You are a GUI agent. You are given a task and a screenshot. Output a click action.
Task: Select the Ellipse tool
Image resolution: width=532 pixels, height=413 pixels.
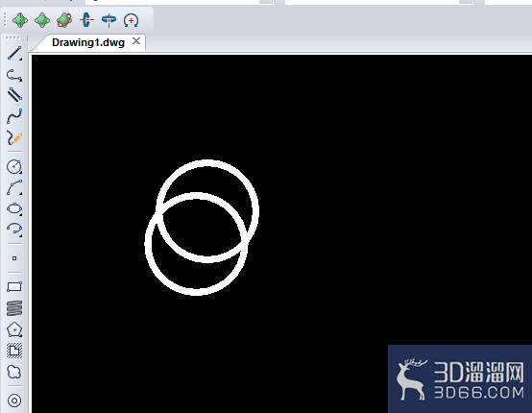(14, 208)
